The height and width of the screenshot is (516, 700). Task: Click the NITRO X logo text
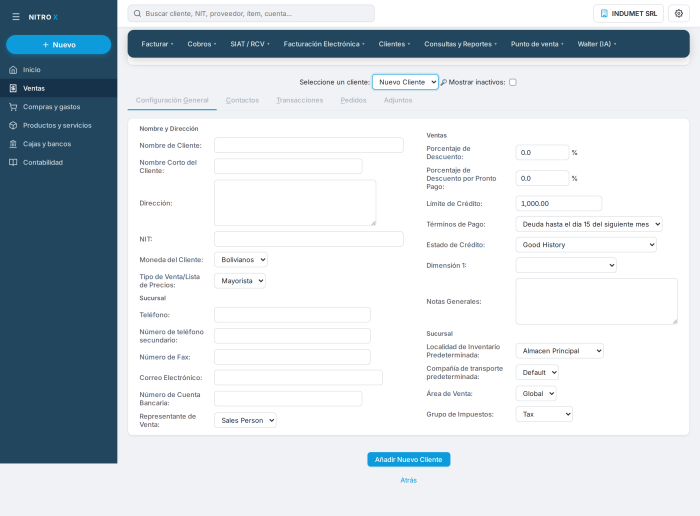(x=43, y=17)
